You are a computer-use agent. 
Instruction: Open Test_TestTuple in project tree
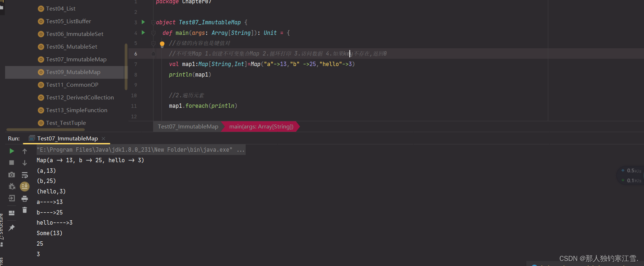click(66, 123)
